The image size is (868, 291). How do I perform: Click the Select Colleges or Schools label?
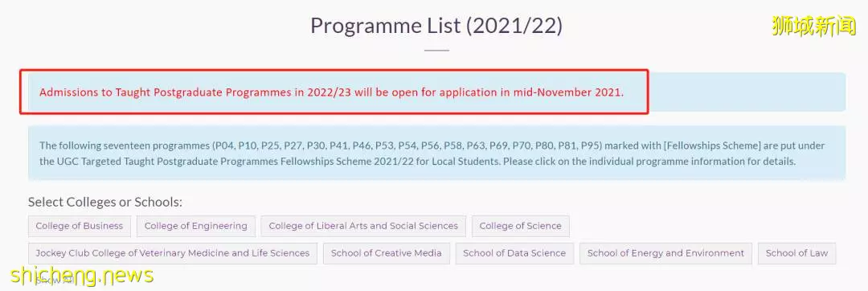coord(105,202)
